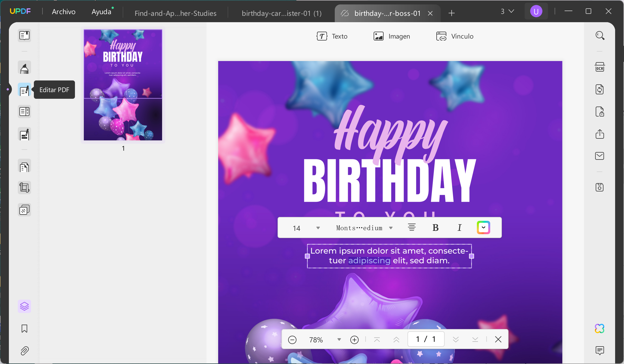Open the form preparation tool icon
The height and width of the screenshot is (364, 624).
click(24, 112)
